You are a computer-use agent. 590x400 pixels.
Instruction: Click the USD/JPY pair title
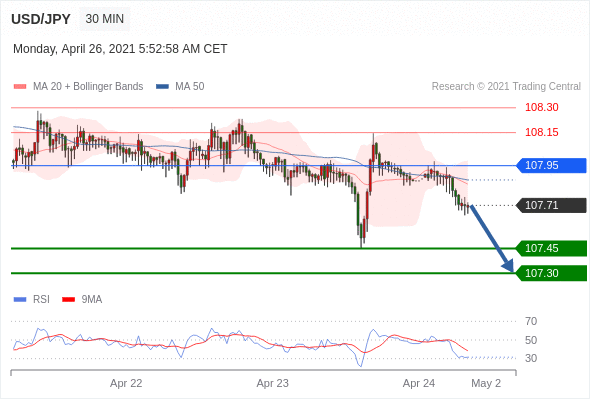[41, 19]
